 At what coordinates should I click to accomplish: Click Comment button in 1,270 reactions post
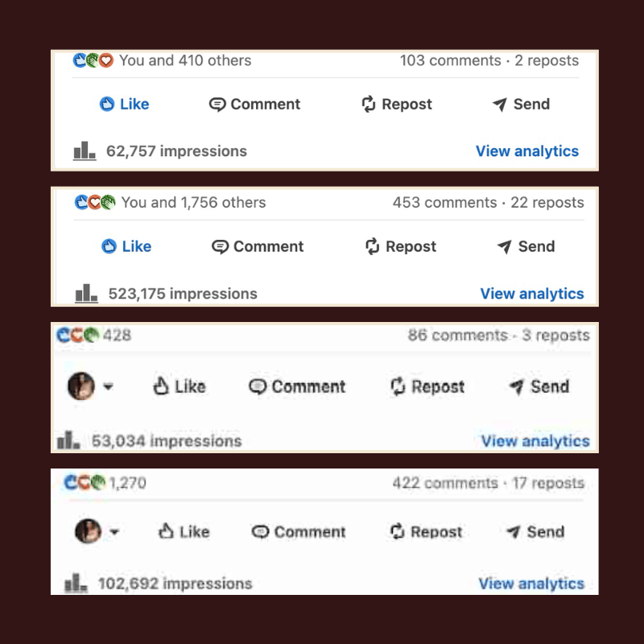coord(299,532)
